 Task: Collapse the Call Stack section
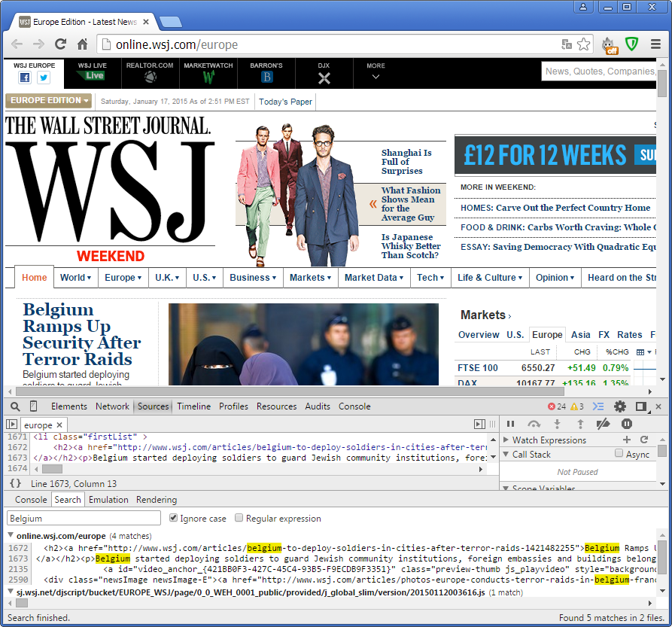pos(506,454)
